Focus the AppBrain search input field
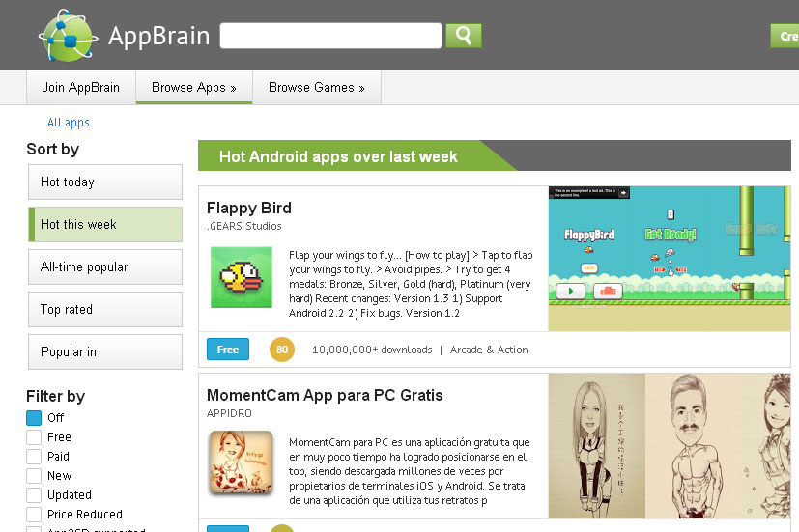 tap(330, 36)
